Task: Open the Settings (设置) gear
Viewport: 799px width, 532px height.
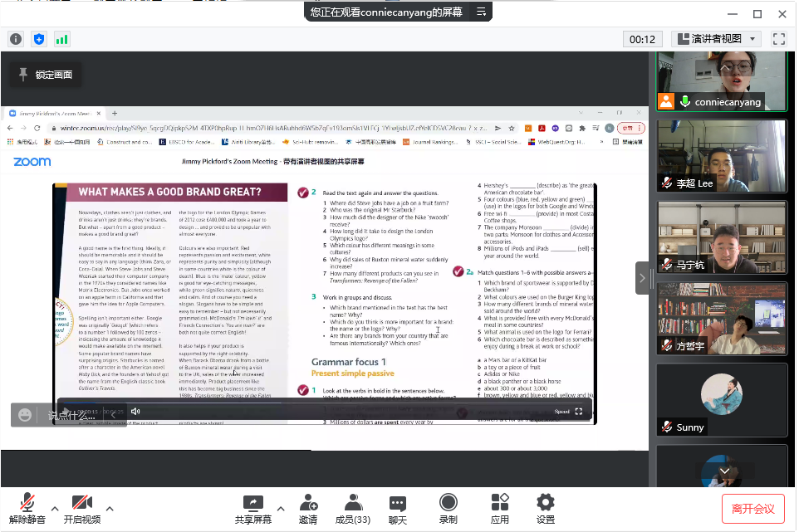Action: point(545,508)
